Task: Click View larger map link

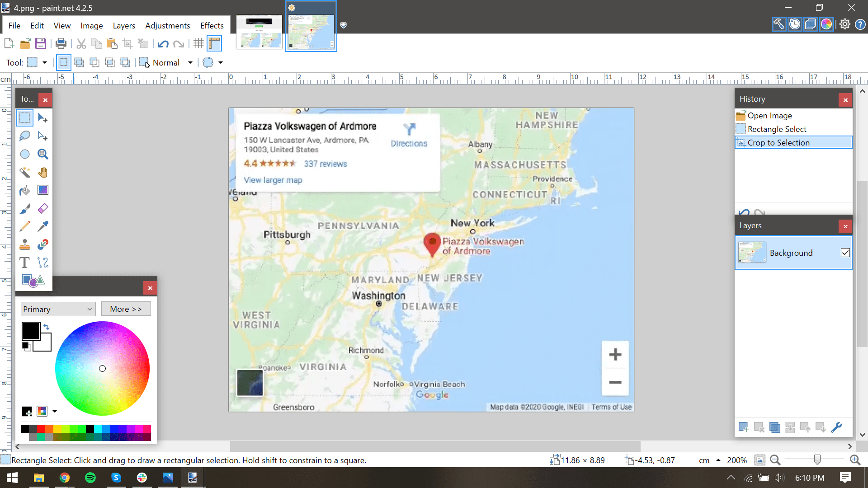Action: click(273, 180)
